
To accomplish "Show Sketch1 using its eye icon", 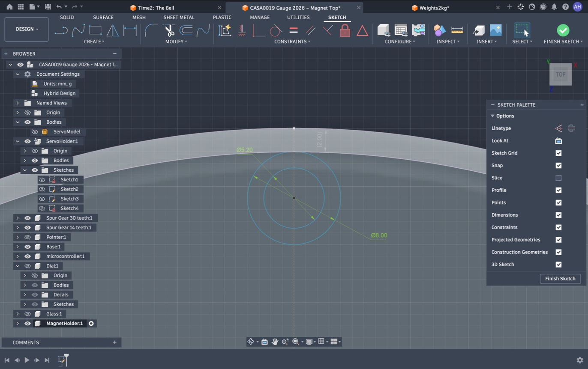I will 42,180.
